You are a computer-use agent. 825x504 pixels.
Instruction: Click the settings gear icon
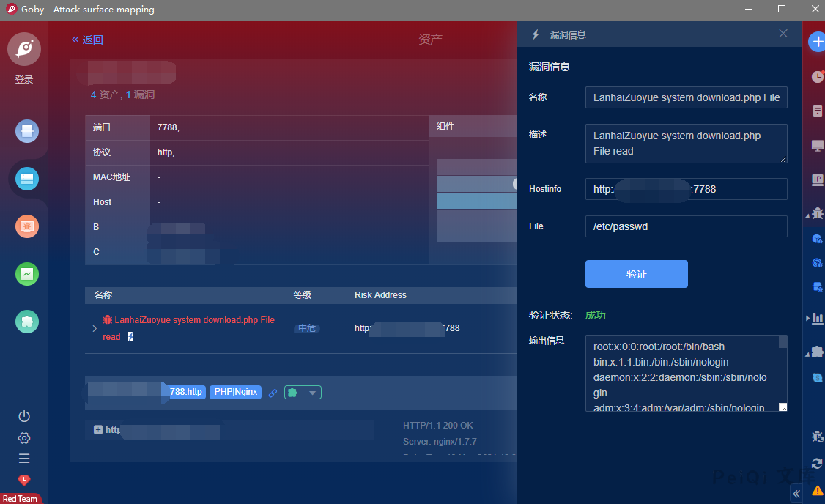tap(24, 438)
